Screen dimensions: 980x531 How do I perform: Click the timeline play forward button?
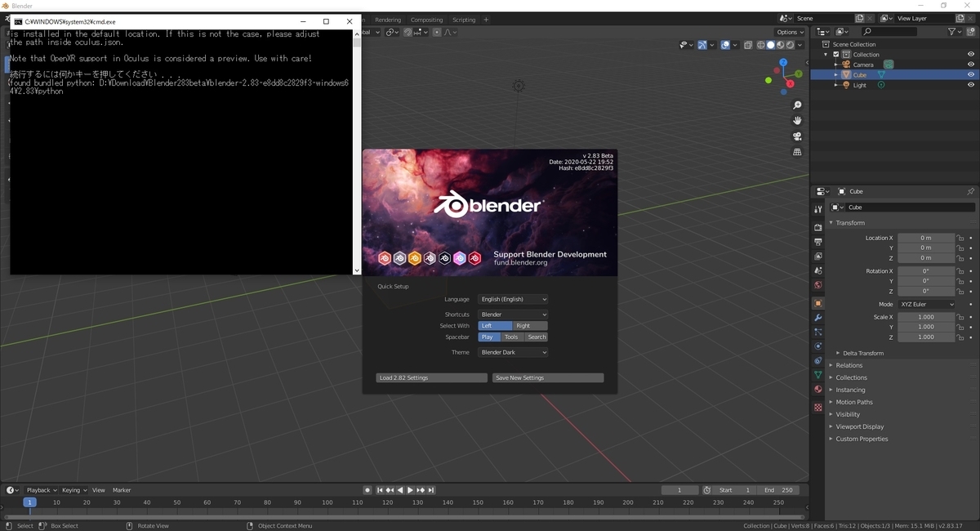410,490
